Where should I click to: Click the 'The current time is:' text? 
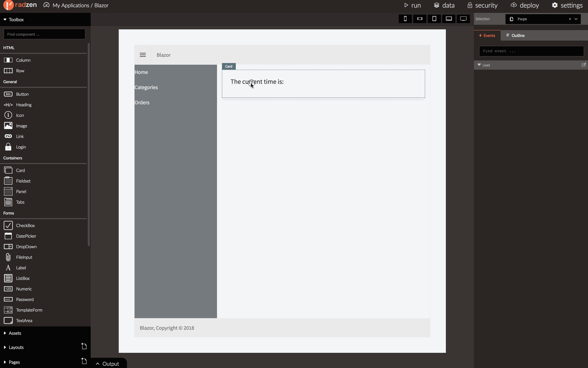tap(257, 82)
